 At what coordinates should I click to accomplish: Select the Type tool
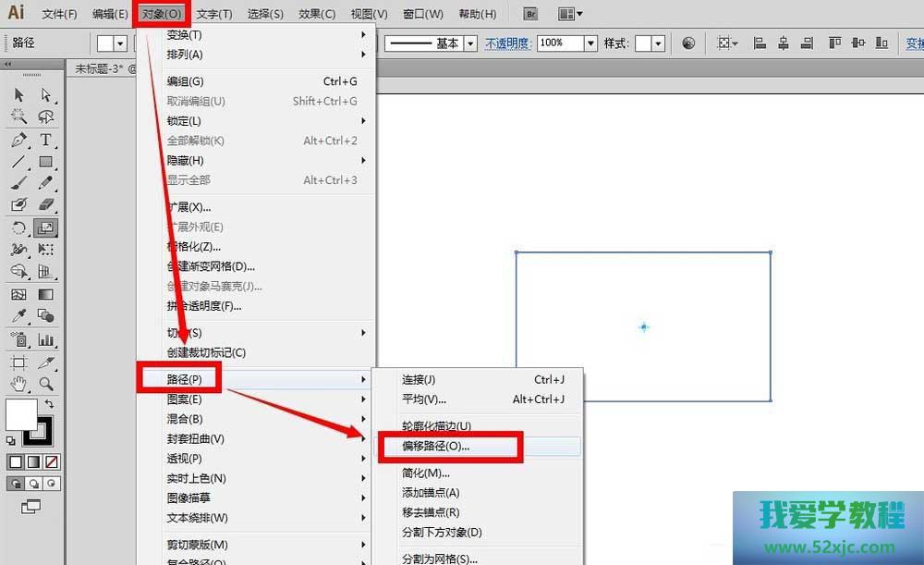(x=45, y=141)
